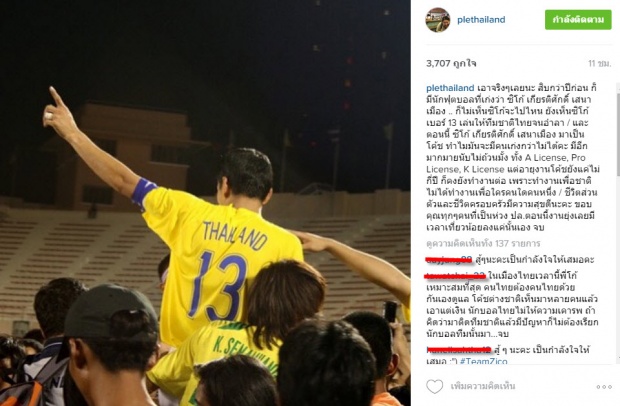Screen dimensions: 620x406
Task: Click the first comment text สู้ๆนะคะ
Action: click(x=535, y=260)
